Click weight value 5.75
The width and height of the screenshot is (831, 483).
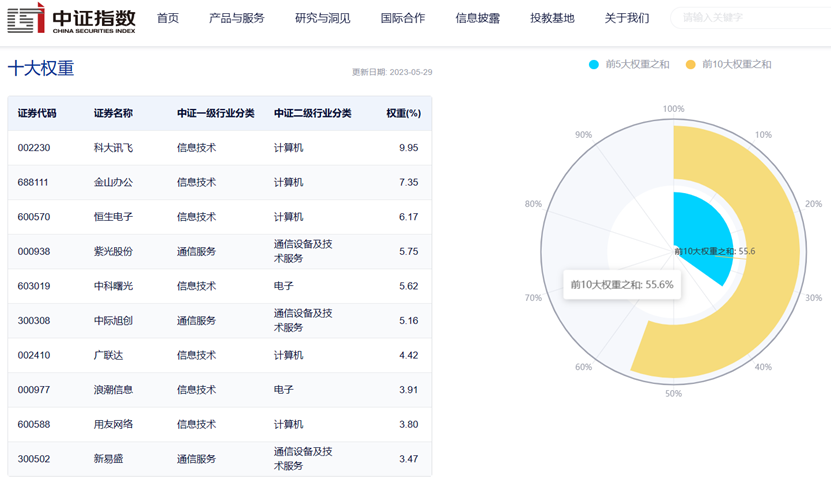[x=409, y=251]
